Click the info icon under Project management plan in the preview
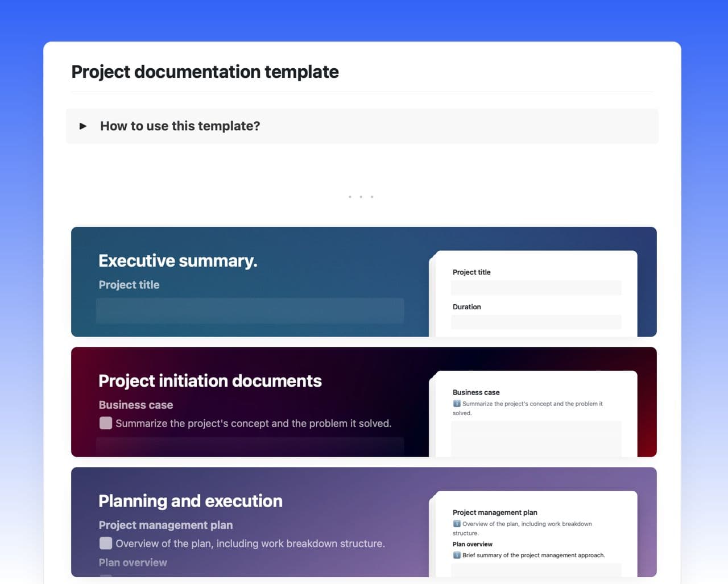This screenshot has height=584, width=728. tap(457, 524)
